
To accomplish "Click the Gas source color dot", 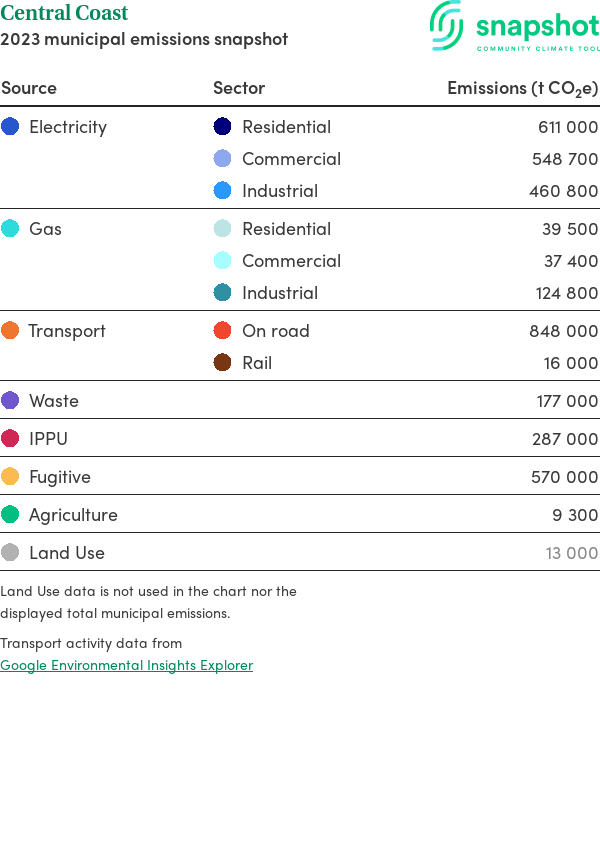I will pyautogui.click(x=10, y=229).
